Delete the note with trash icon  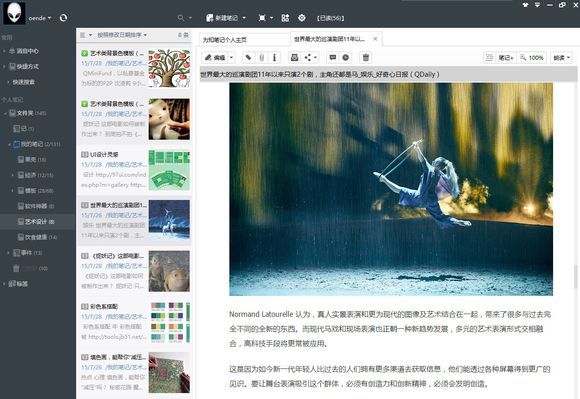coord(365,57)
